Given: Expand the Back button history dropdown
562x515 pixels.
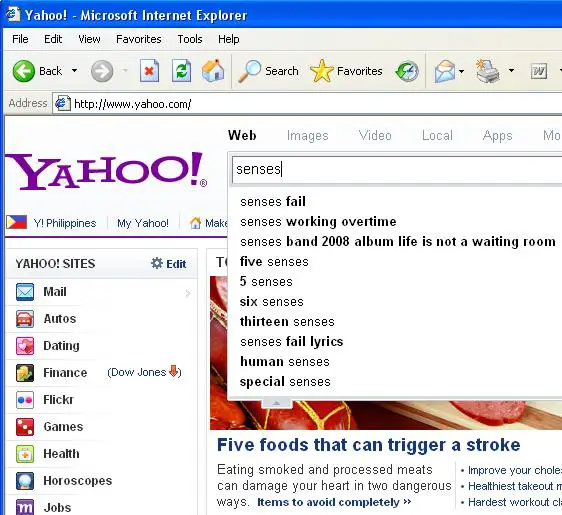Looking at the screenshot, I should click(74, 71).
